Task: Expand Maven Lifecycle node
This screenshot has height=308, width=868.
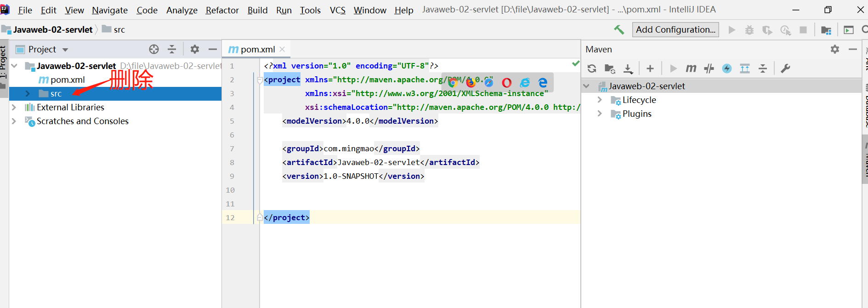Action: click(600, 100)
